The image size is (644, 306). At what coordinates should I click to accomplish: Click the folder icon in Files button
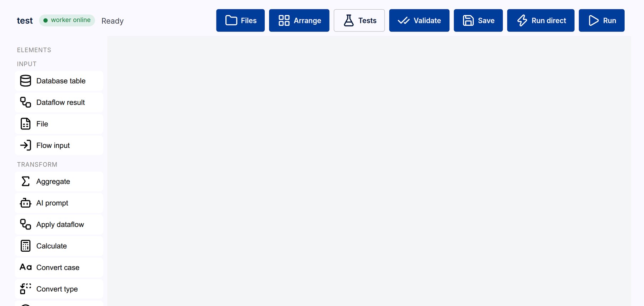point(231,20)
